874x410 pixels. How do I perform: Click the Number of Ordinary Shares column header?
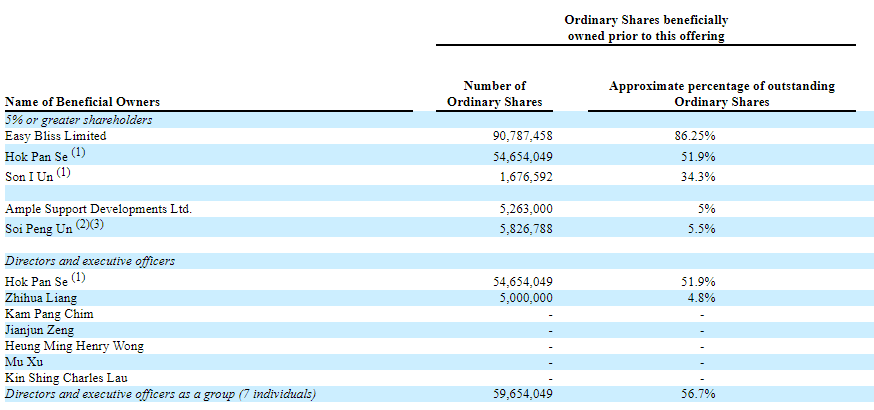(494, 94)
